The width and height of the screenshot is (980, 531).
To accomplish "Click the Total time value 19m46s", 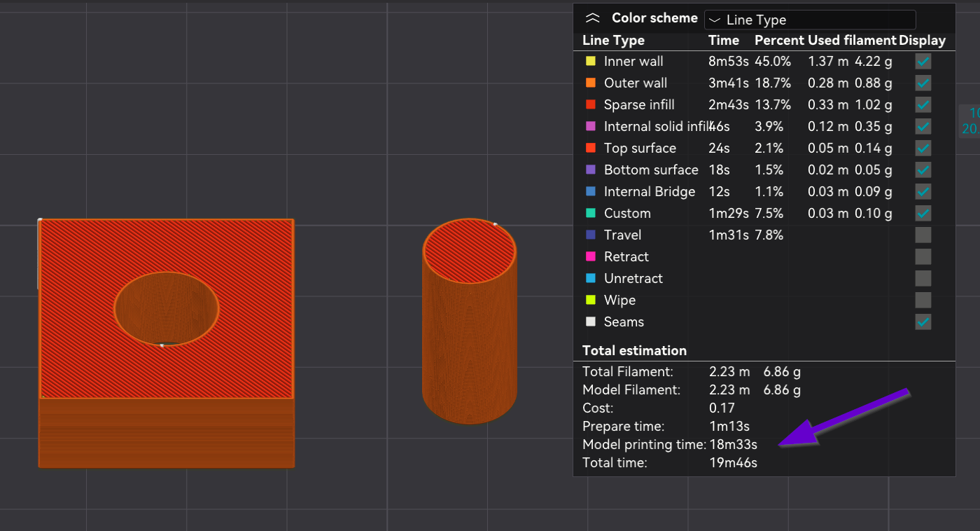I will [733, 462].
